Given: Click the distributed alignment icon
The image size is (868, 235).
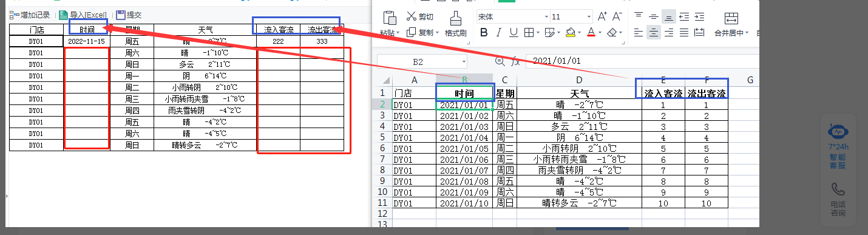Looking at the screenshot, I should point(699,32).
